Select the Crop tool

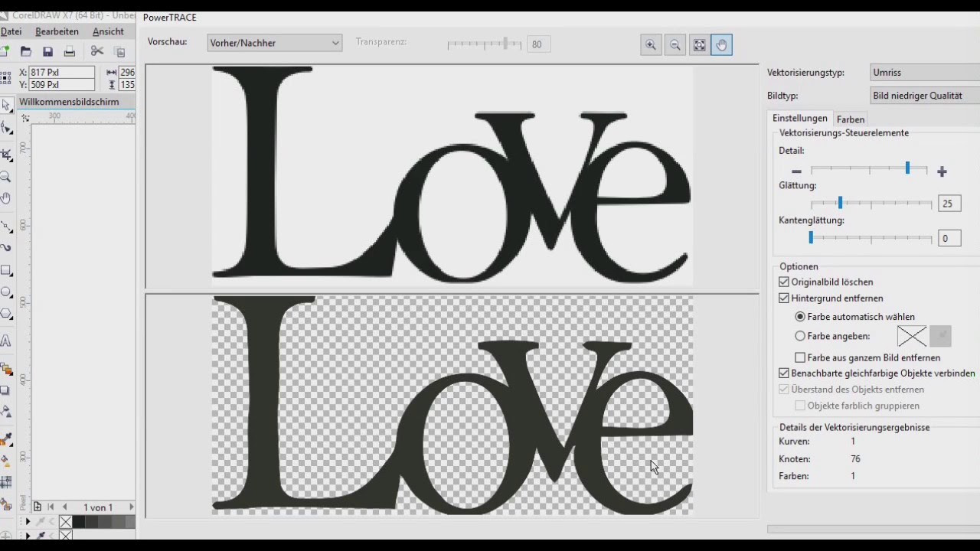[x=6, y=154]
